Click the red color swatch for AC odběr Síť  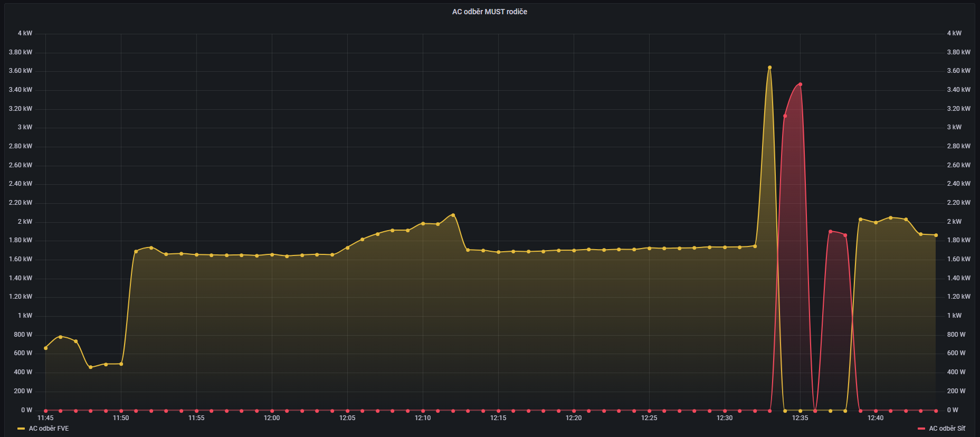[x=921, y=429]
